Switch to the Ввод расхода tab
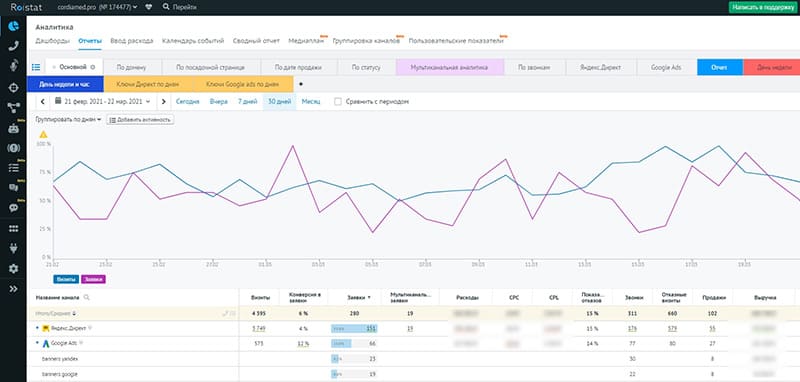This screenshot has width=800, height=382. [132, 41]
